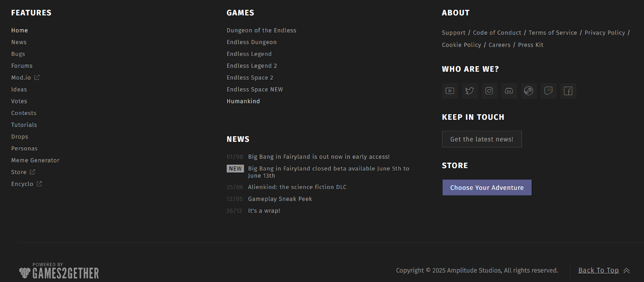The width and height of the screenshot is (644, 282).
Task: Open Forums from the Features list
Action: tap(22, 66)
